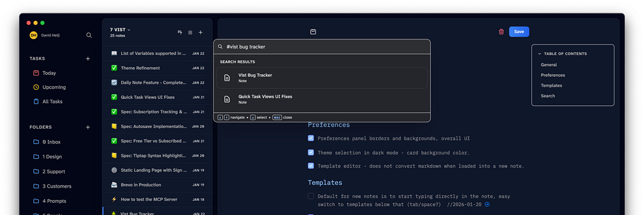The height and width of the screenshot is (215, 644).
Task: Expand the 7 VIST folder dropdown
Action: [x=120, y=30]
